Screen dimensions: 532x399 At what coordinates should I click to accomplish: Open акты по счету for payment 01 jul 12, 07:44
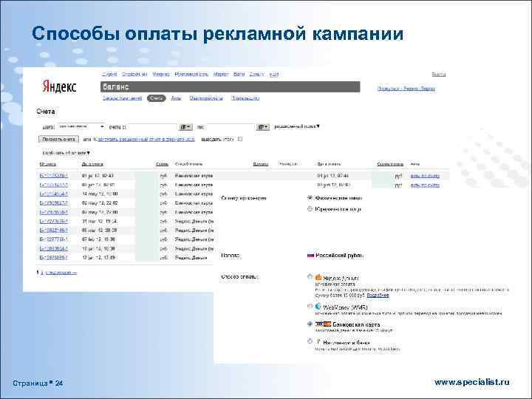(x=425, y=176)
